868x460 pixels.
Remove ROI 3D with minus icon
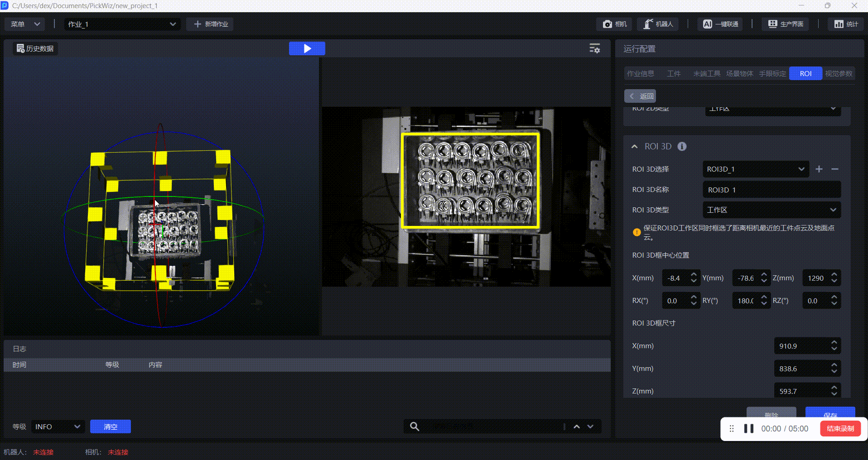[835, 169]
